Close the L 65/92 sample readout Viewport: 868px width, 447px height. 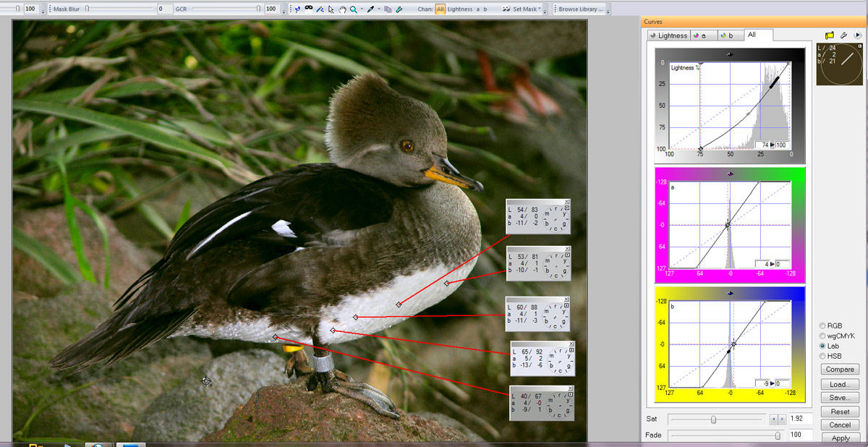(x=571, y=344)
